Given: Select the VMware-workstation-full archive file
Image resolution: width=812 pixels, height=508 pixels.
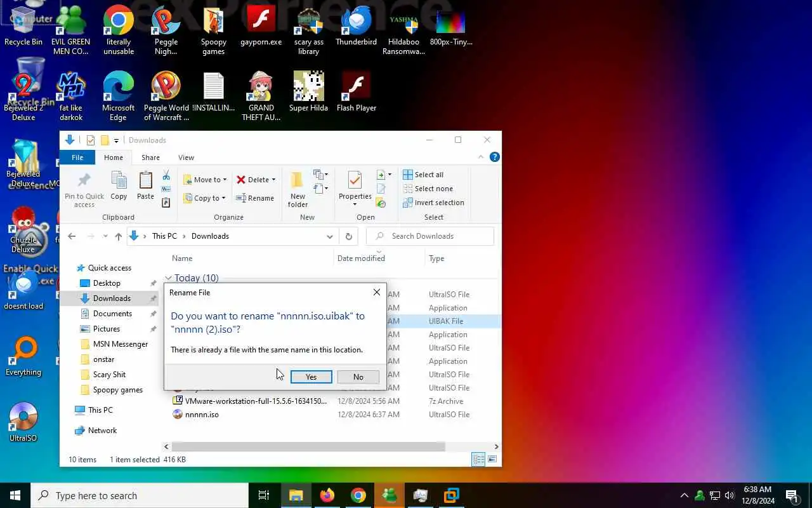Looking at the screenshot, I should [x=256, y=401].
